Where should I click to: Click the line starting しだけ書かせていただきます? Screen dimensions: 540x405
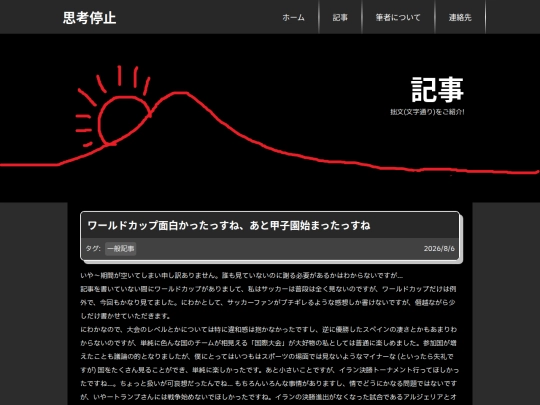pos(126,316)
